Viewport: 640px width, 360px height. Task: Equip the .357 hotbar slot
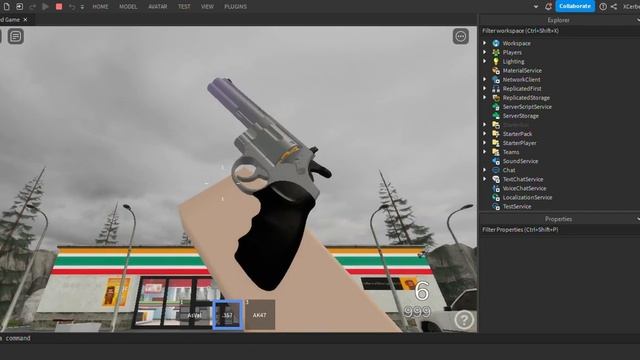228,315
